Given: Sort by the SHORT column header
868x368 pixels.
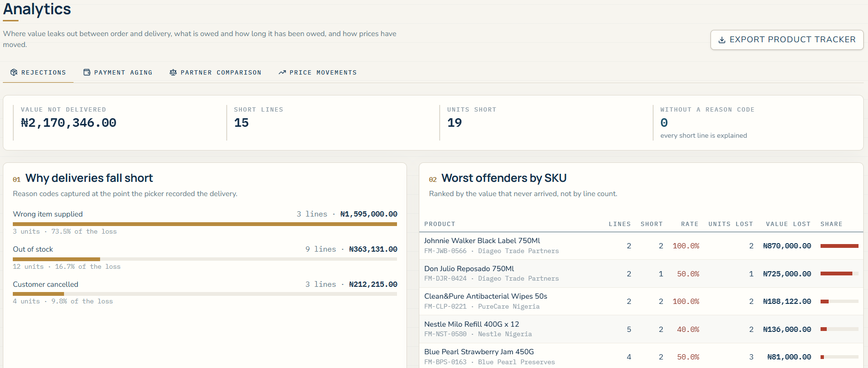Looking at the screenshot, I should (x=651, y=224).
